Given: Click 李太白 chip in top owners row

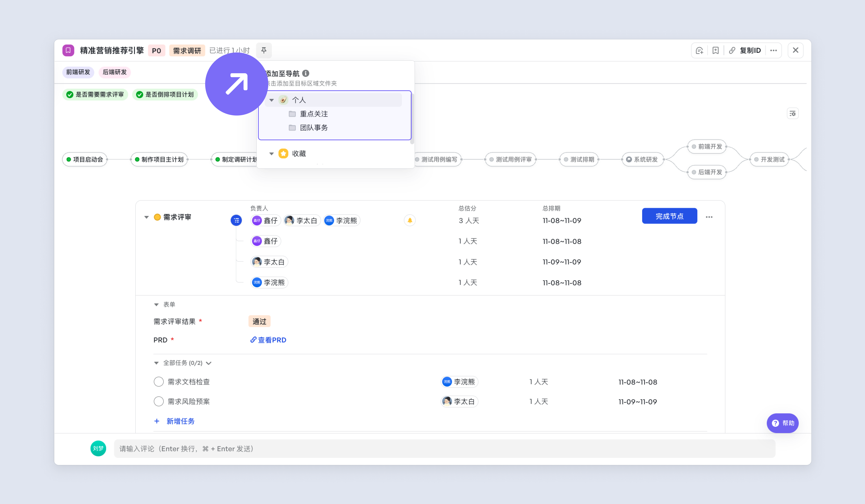Looking at the screenshot, I should [302, 220].
